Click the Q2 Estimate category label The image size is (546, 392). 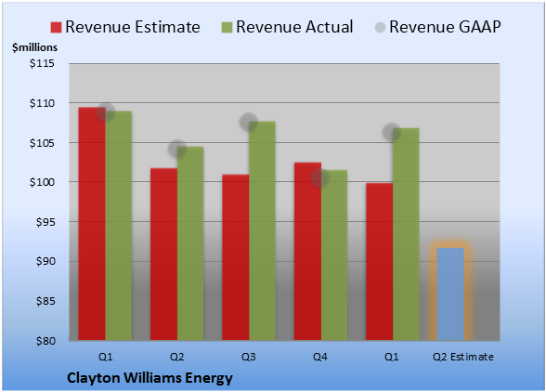[463, 357]
